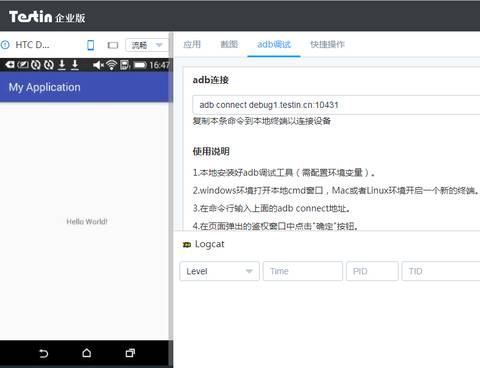Screen dimensions: 480x368
Task: Click the Testin 企业版 logo
Action: (x=47, y=17)
